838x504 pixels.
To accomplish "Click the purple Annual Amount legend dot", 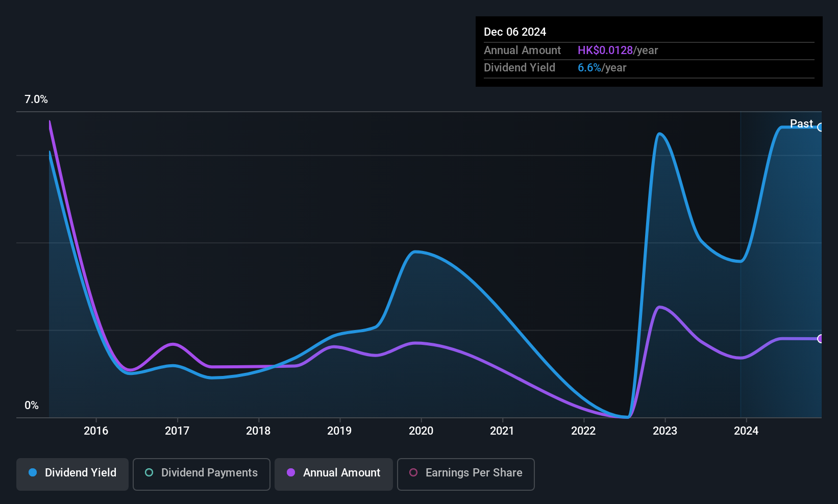I will pos(291,472).
